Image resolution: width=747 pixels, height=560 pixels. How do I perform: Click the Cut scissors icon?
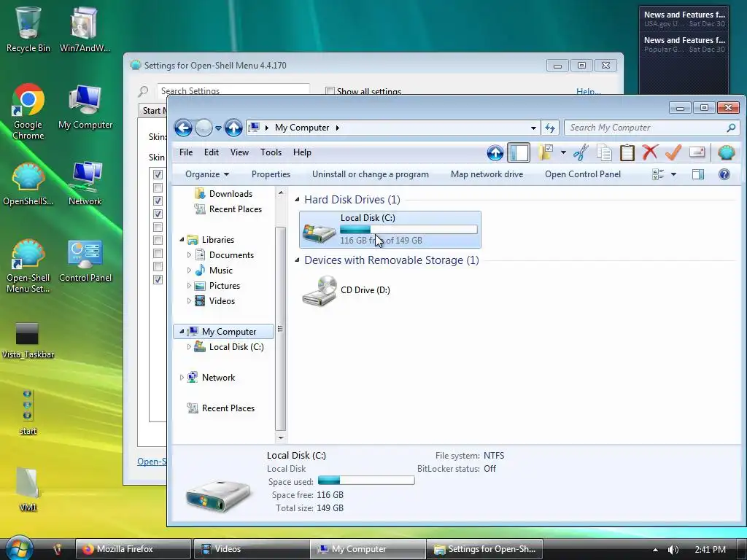coord(581,152)
